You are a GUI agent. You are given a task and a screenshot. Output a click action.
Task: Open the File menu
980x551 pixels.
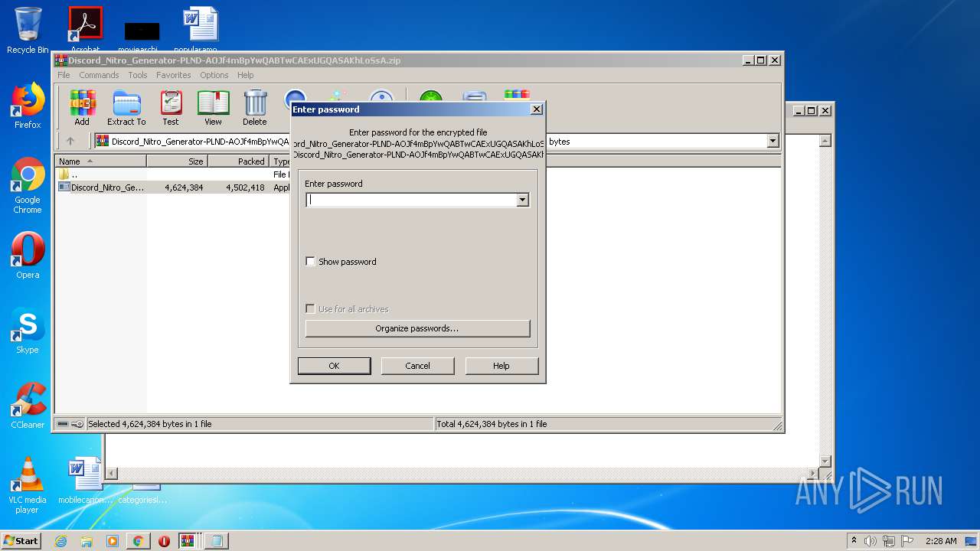tap(64, 75)
